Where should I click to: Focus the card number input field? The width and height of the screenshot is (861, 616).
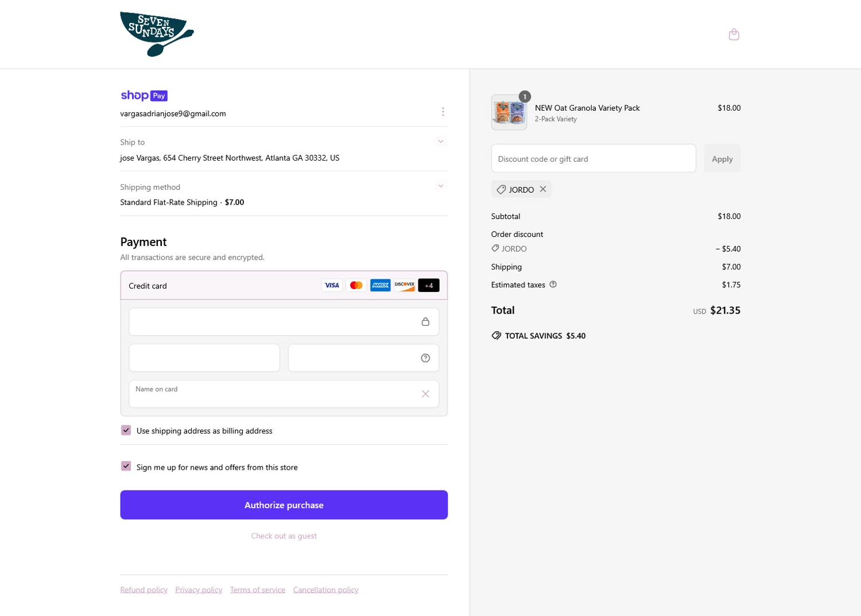pyautogui.click(x=284, y=322)
